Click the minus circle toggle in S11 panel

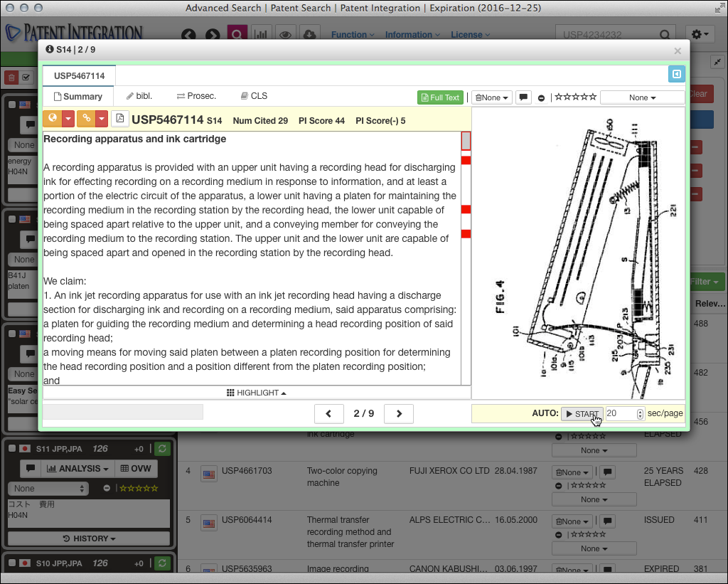coord(107,488)
